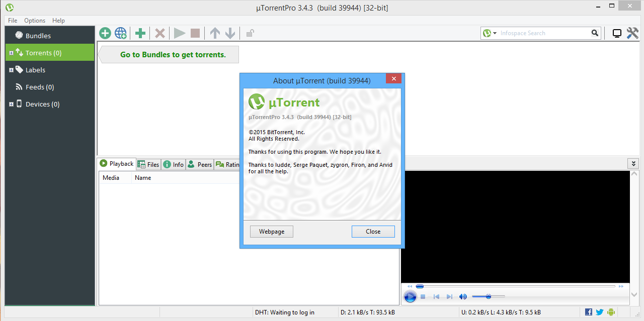This screenshot has height=321, width=644.
Task: Click the player volume slider
Action: pyautogui.click(x=489, y=297)
